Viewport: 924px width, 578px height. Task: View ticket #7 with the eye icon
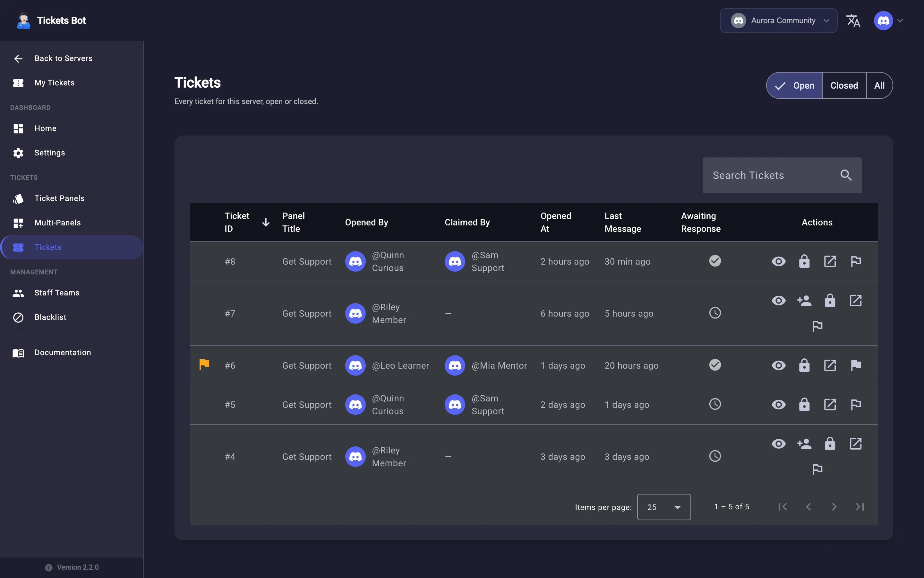tap(779, 301)
